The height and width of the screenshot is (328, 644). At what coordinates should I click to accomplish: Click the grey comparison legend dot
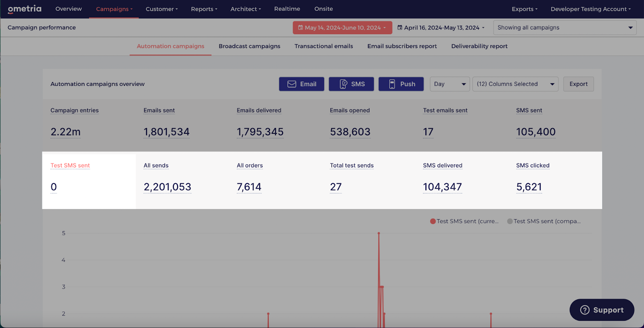pyautogui.click(x=510, y=221)
